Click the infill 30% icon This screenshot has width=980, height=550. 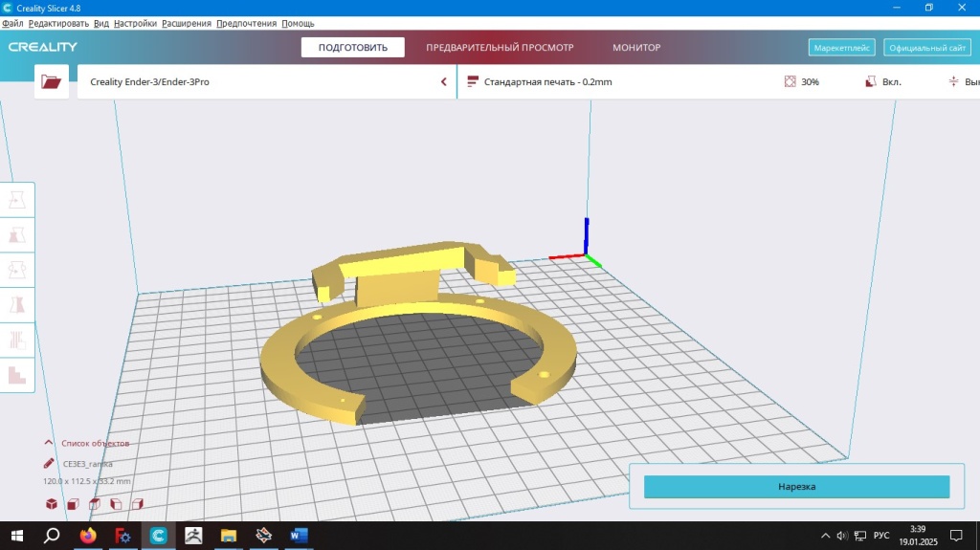click(x=790, y=81)
